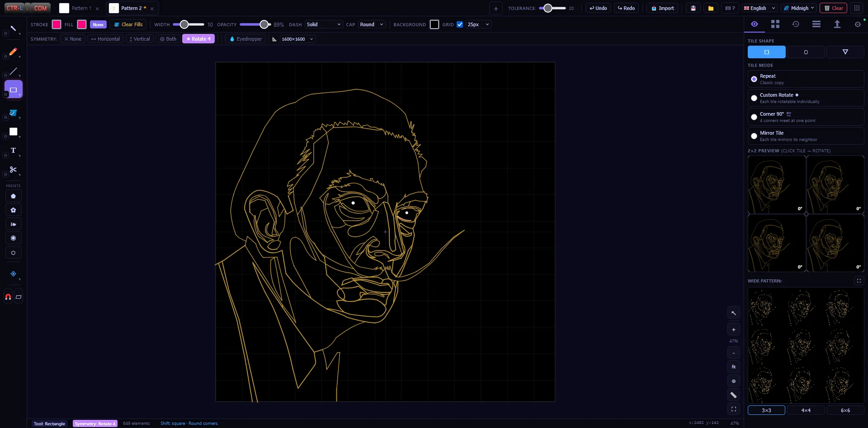Viewport: 868px width, 428px height.
Task: Open the Background color swatch
Action: [434, 24]
